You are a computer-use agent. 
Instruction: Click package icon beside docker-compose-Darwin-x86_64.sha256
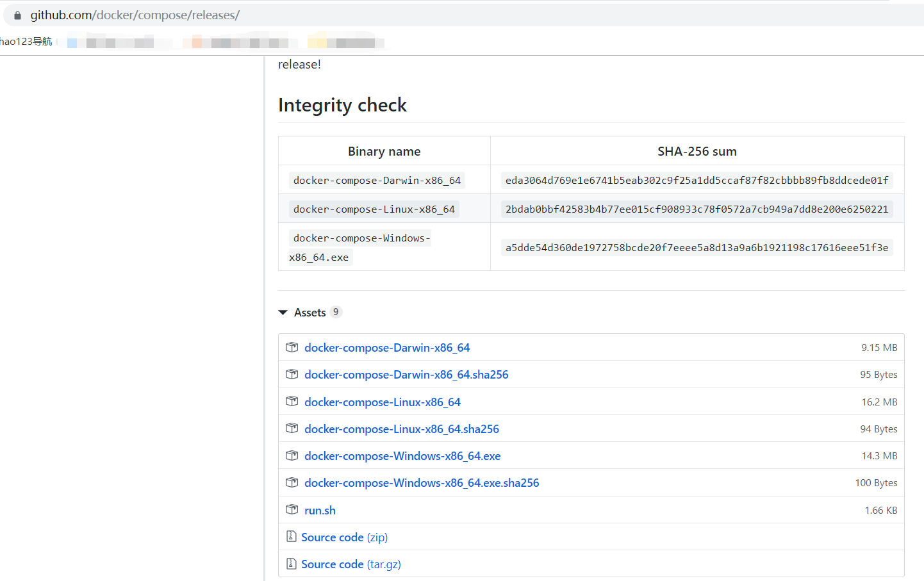pos(292,374)
